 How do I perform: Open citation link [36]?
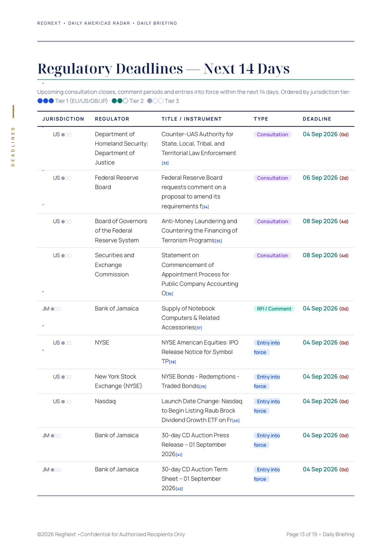(170, 294)
